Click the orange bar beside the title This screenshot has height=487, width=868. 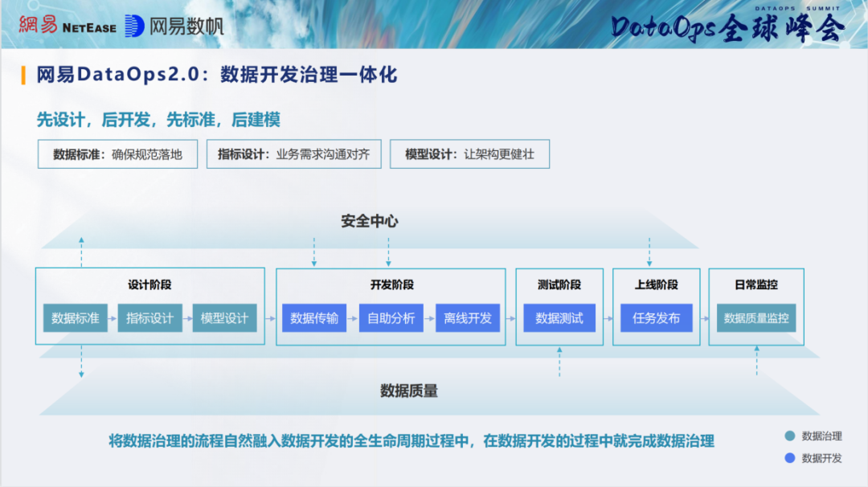point(23,75)
